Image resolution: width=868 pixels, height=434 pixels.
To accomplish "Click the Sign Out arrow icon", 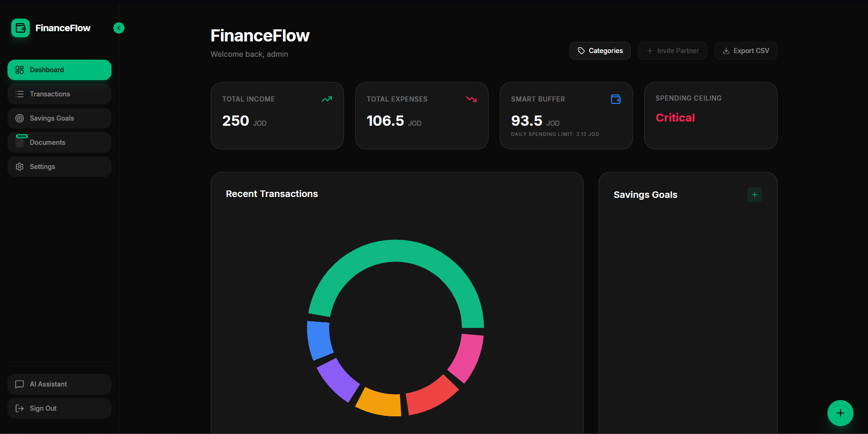I will (x=19, y=408).
